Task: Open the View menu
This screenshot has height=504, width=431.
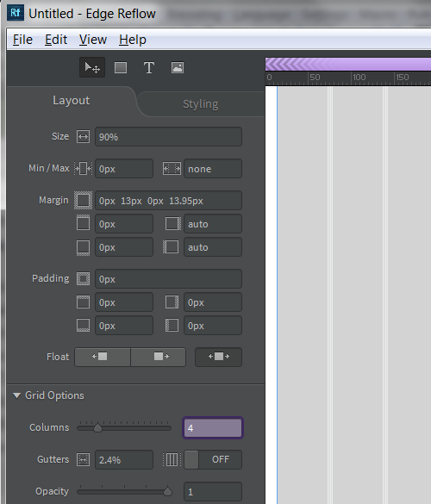Action: [93, 40]
